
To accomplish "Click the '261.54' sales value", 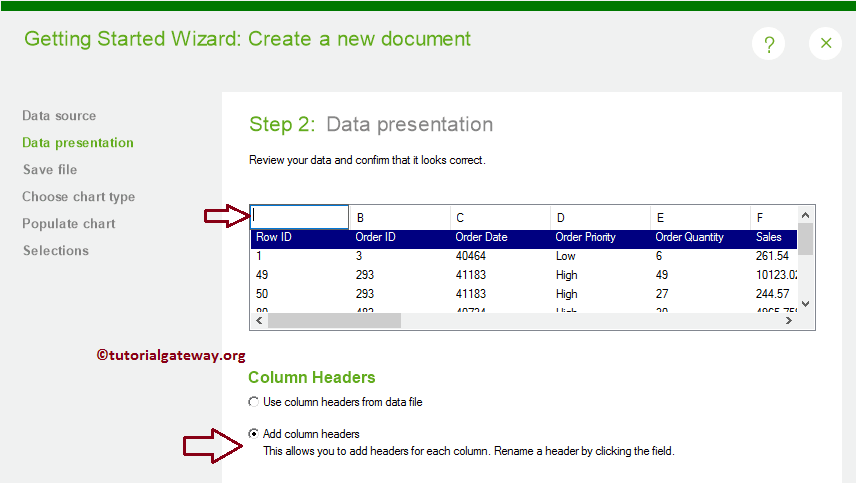I will point(774,256).
